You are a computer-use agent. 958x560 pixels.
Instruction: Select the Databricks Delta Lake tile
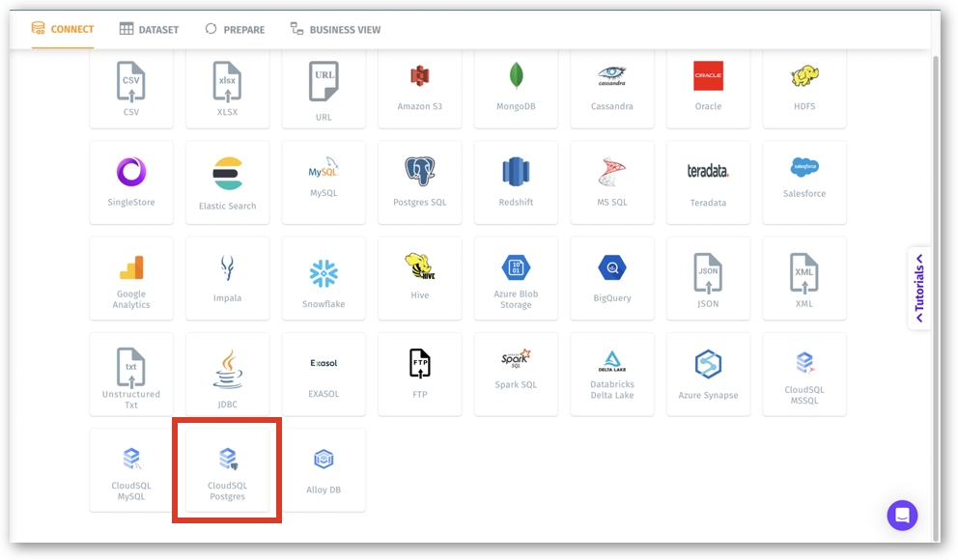(x=612, y=375)
